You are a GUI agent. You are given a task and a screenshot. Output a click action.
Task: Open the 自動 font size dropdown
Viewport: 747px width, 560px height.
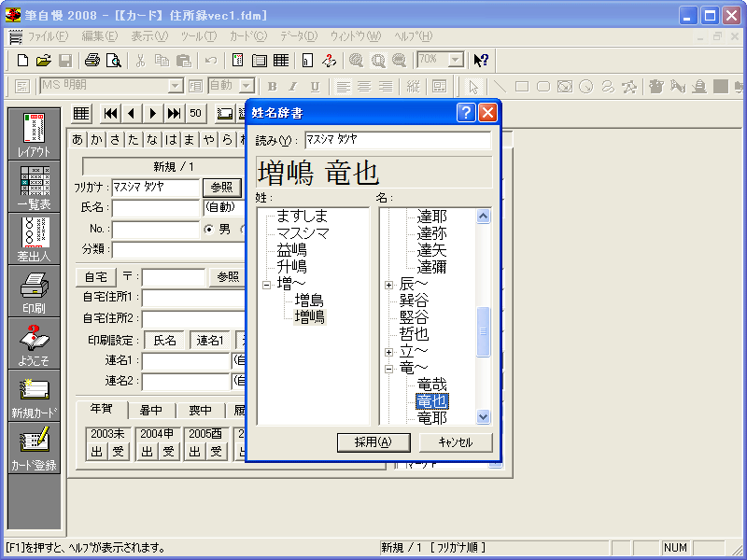tap(247, 86)
